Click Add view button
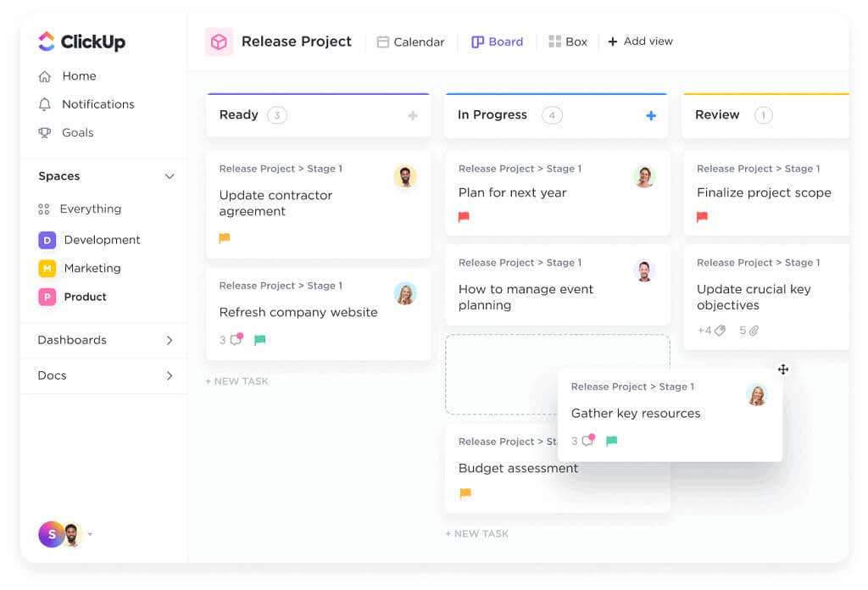868x590 pixels. [x=640, y=42]
